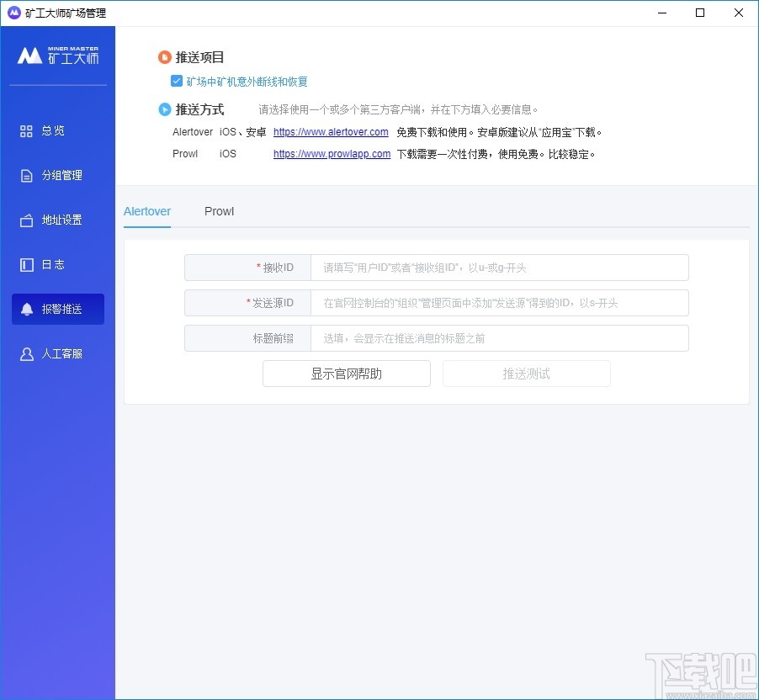Uncheck 矿场中矿机意外断线和恢复 option
This screenshot has width=759, height=700.
tap(177, 82)
